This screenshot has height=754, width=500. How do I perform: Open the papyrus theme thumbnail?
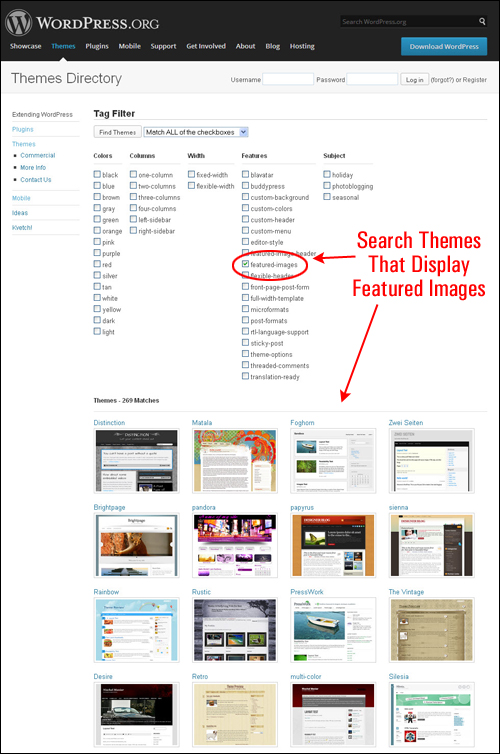(x=333, y=545)
